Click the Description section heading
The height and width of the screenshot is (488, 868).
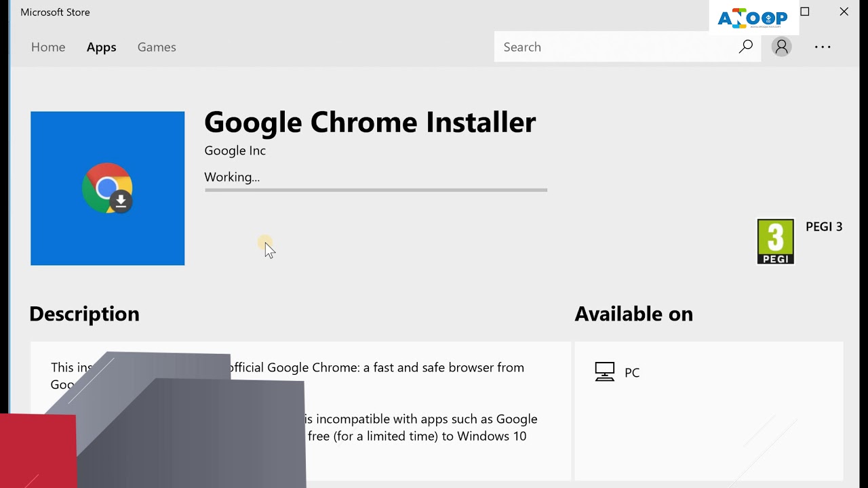84,314
